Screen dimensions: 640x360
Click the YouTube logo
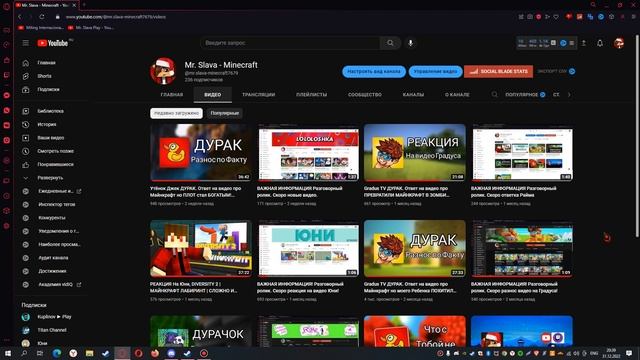click(x=53, y=43)
